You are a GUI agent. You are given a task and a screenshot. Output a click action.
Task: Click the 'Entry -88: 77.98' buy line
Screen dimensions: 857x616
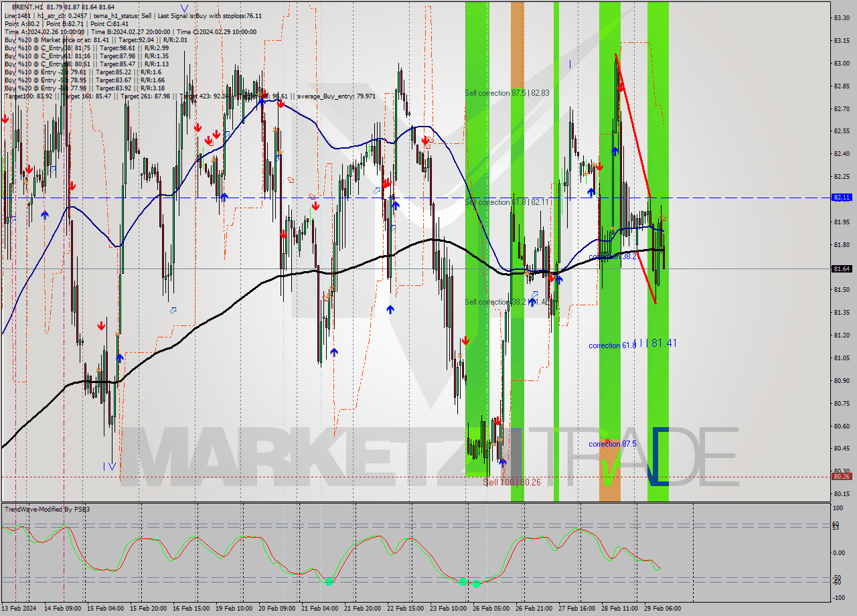coord(84,88)
